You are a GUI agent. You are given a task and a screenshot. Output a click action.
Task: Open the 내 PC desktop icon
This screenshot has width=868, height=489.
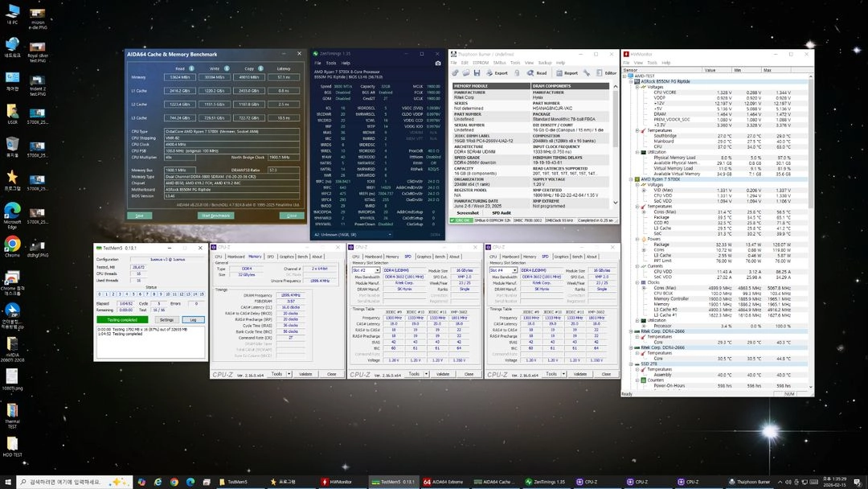tap(12, 14)
